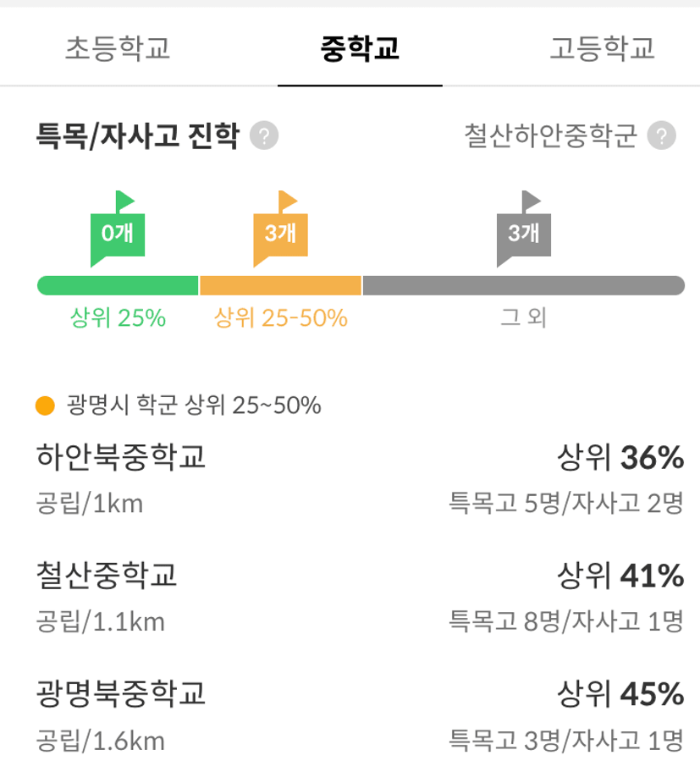Screen dimensions: 700x772
Task: Click the gray 그 외 bar segment
Action: (x=524, y=285)
